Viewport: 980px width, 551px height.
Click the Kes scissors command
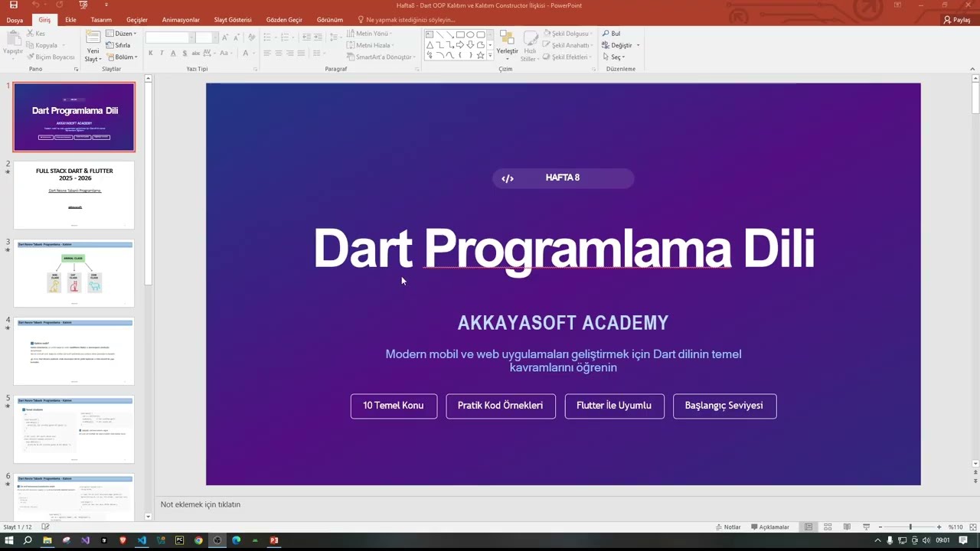point(36,34)
